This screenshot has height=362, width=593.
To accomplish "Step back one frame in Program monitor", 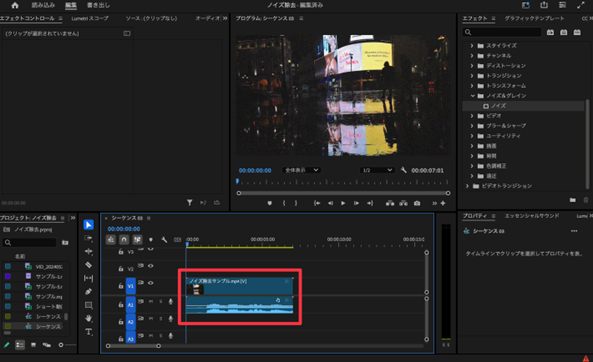I will pos(330,203).
